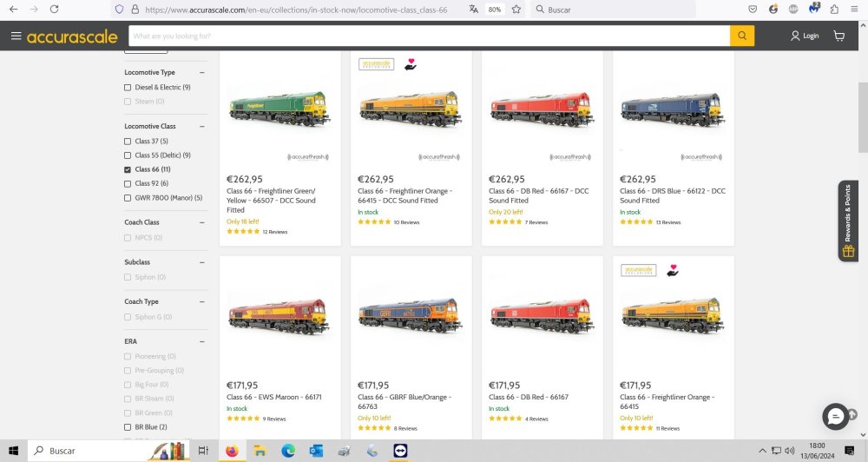Viewport: 868px width, 462px height.
Task: Open TeamViewer from the taskbar
Action: (x=400, y=451)
